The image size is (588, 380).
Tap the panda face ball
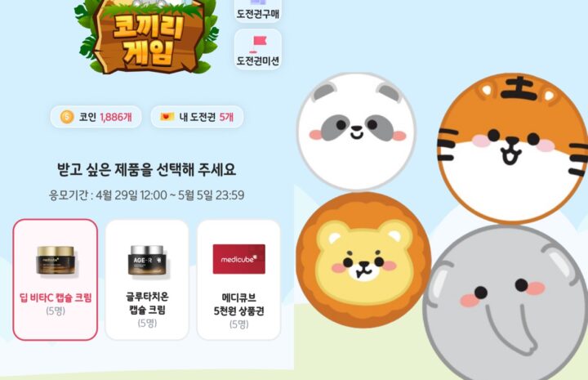356,131
